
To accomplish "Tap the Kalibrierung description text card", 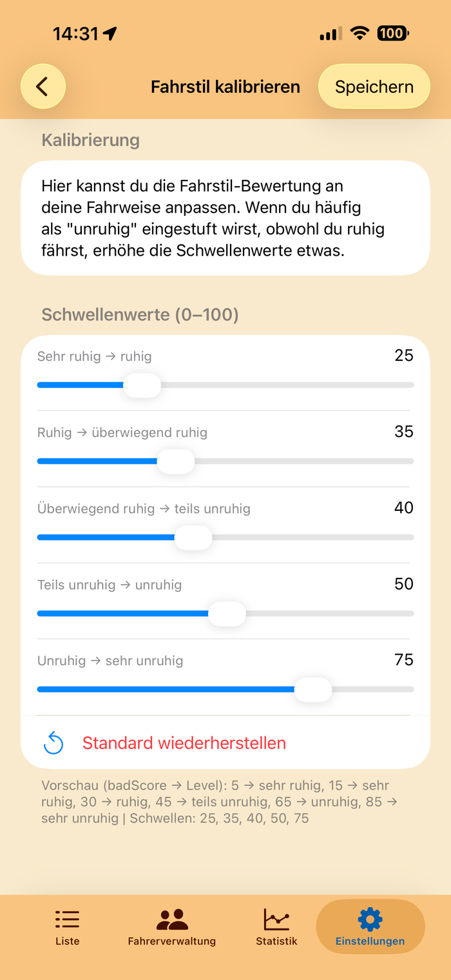I will 225,218.
